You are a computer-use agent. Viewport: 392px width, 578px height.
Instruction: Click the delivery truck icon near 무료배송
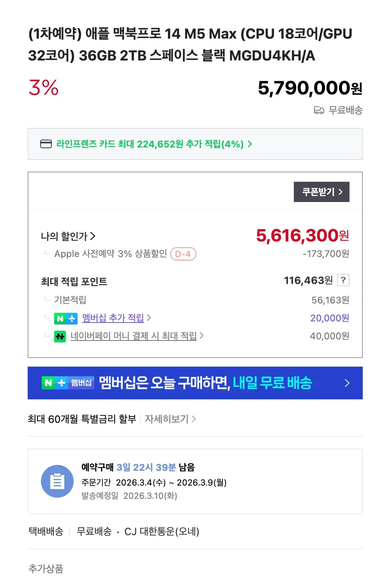[x=319, y=110]
